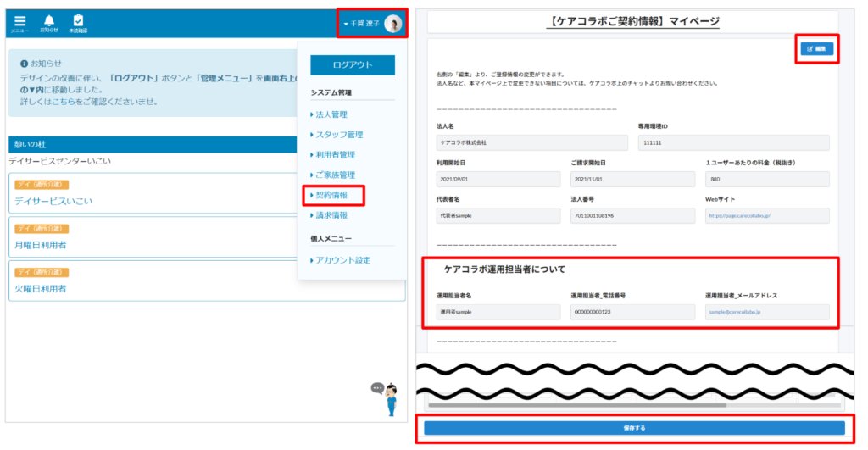The width and height of the screenshot is (868, 450).
Task: Open 月曜日利用者 group
Action: tap(41, 245)
